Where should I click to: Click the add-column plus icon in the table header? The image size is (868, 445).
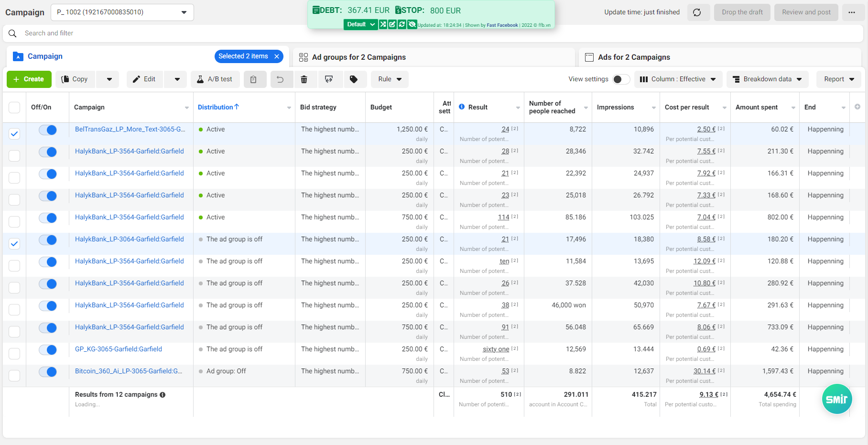click(x=857, y=107)
